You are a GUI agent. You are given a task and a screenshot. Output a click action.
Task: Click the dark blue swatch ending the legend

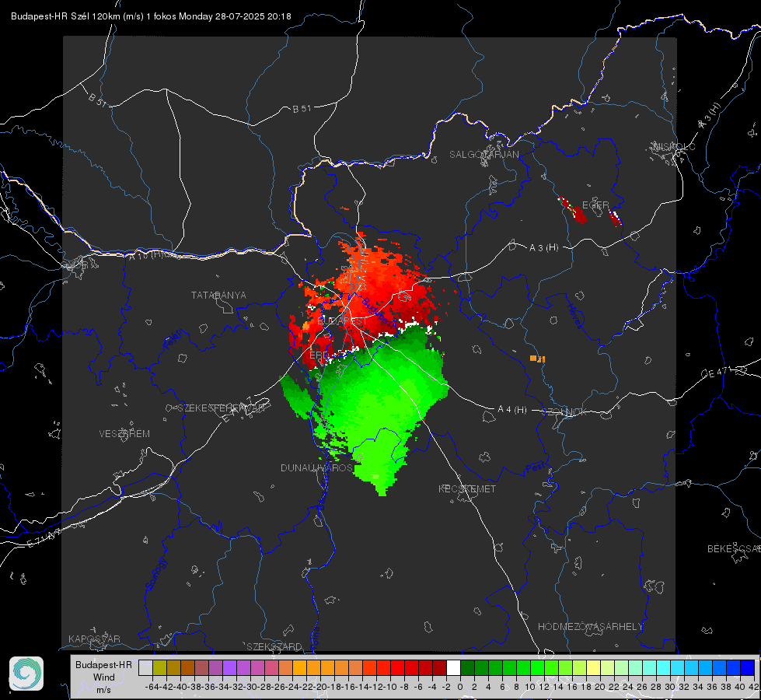[748, 668]
